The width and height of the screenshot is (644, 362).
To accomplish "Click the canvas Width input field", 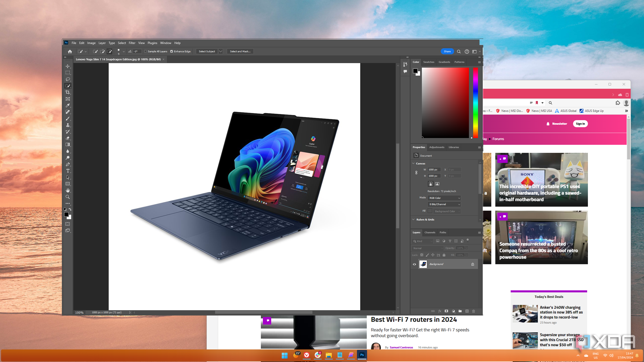I will click(434, 170).
